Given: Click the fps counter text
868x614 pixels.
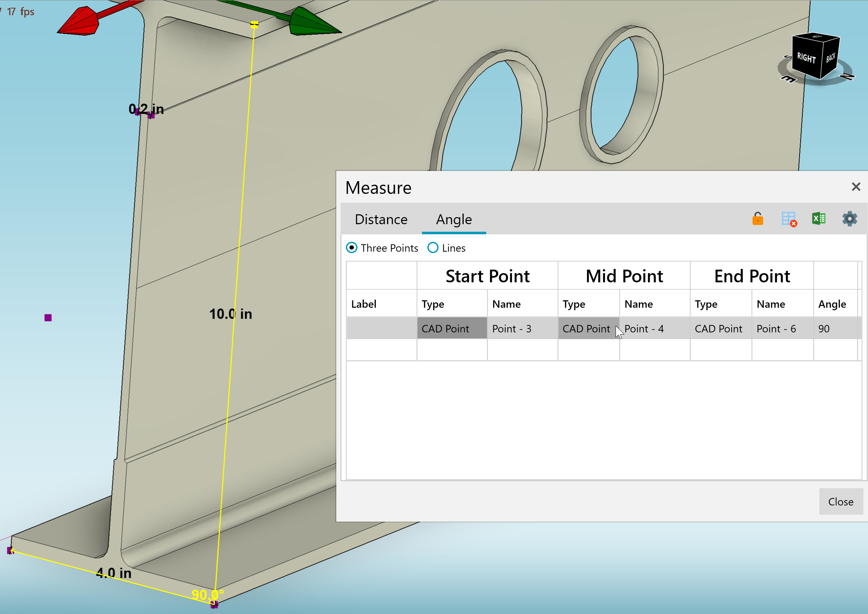Looking at the screenshot, I should 21,11.
